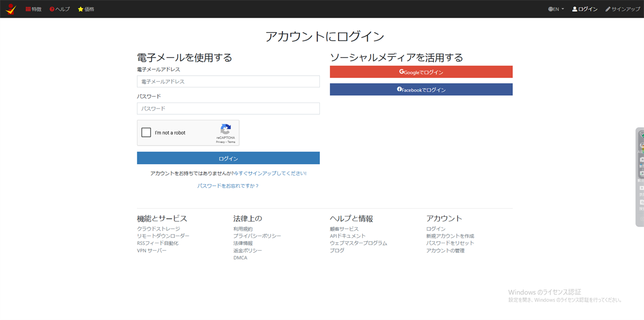Open the クラウドストレージ footer link
The height and width of the screenshot is (320, 644).
[x=159, y=229]
